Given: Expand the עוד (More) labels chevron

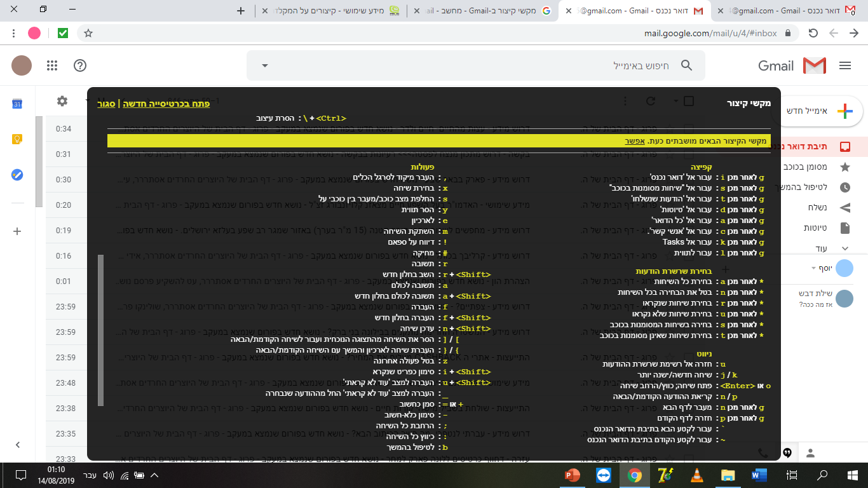Looking at the screenshot, I should tap(844, 248).
